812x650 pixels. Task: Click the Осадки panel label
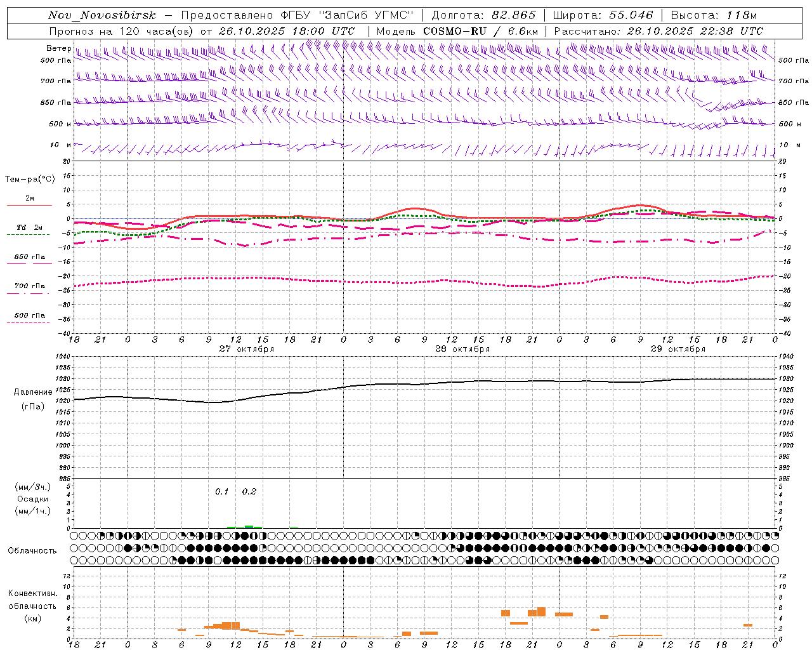[x=33, y=499]
